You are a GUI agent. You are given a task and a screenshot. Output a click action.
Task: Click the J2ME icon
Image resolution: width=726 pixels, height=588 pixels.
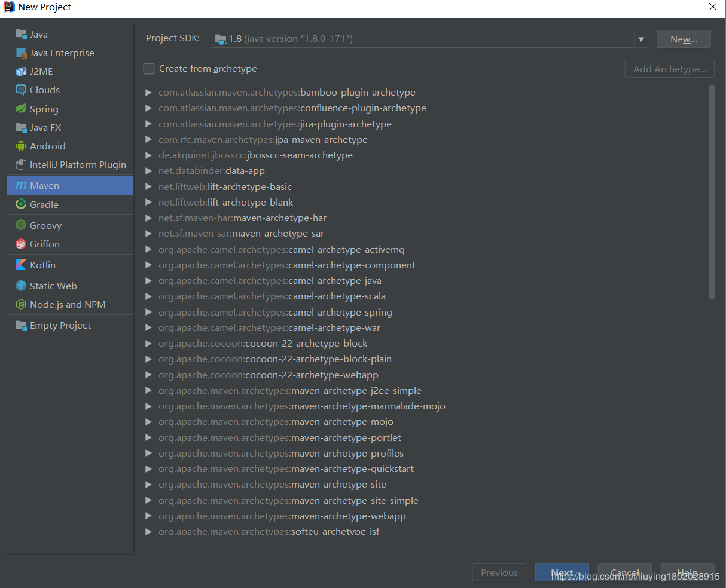coord(21,71)
